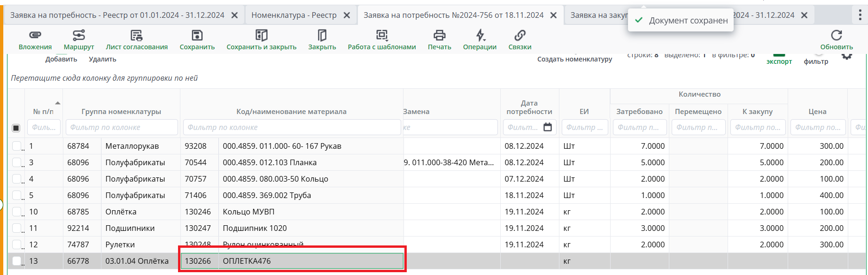Click the Добавить button

coord(61,59)
